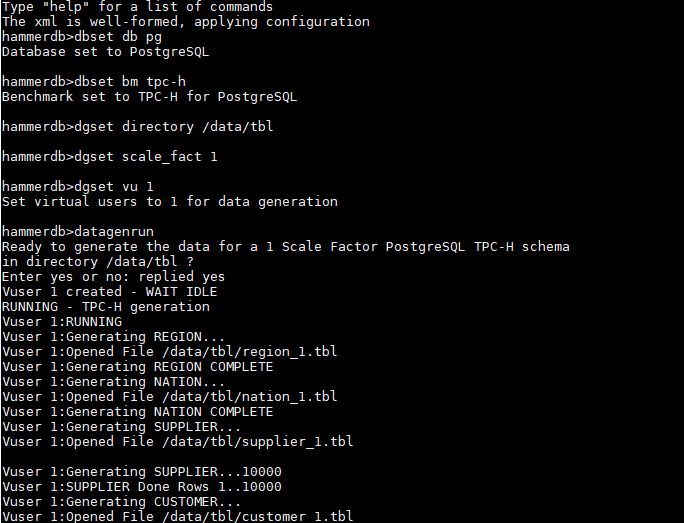
Task: Click the '/data/tbl/region_1.tbl' file path
Action: pyautogui.click(x=250, y=352)
